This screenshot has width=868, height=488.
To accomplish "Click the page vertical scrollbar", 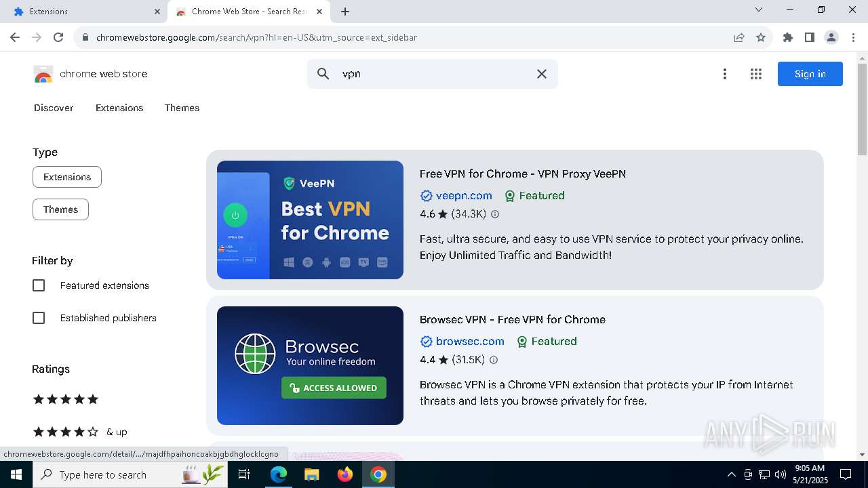I will [x=862, y=110].
